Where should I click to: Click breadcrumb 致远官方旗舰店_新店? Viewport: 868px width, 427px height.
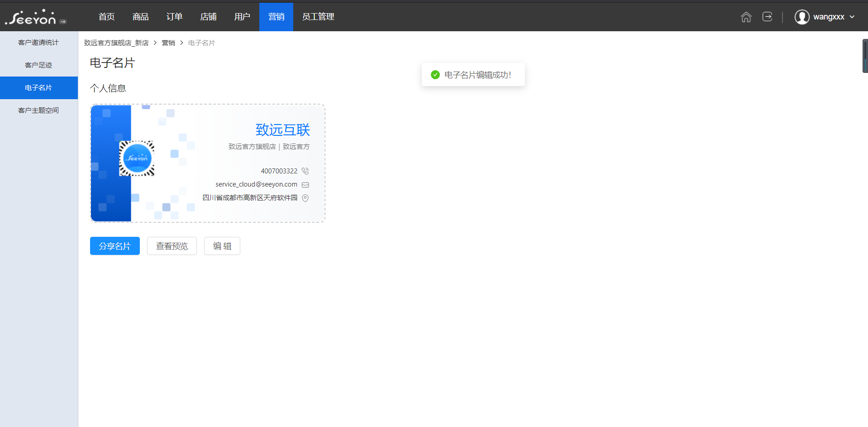click(x=116, y=43)
